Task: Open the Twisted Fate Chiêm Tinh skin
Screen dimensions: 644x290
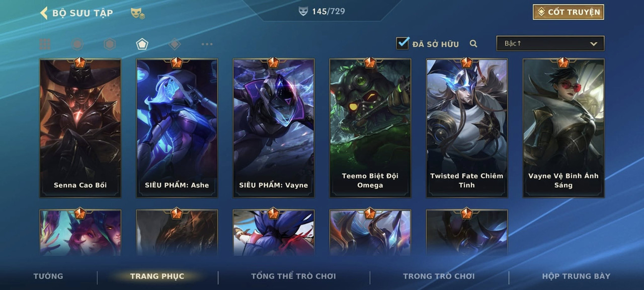Action: [467, 128]
